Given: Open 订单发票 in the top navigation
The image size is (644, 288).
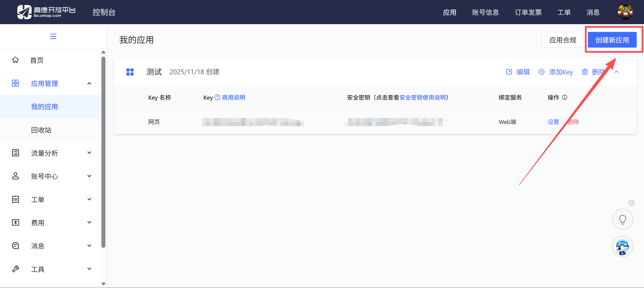Looking at the screenshot, I should pyautogui.click(x=528, y=12).
